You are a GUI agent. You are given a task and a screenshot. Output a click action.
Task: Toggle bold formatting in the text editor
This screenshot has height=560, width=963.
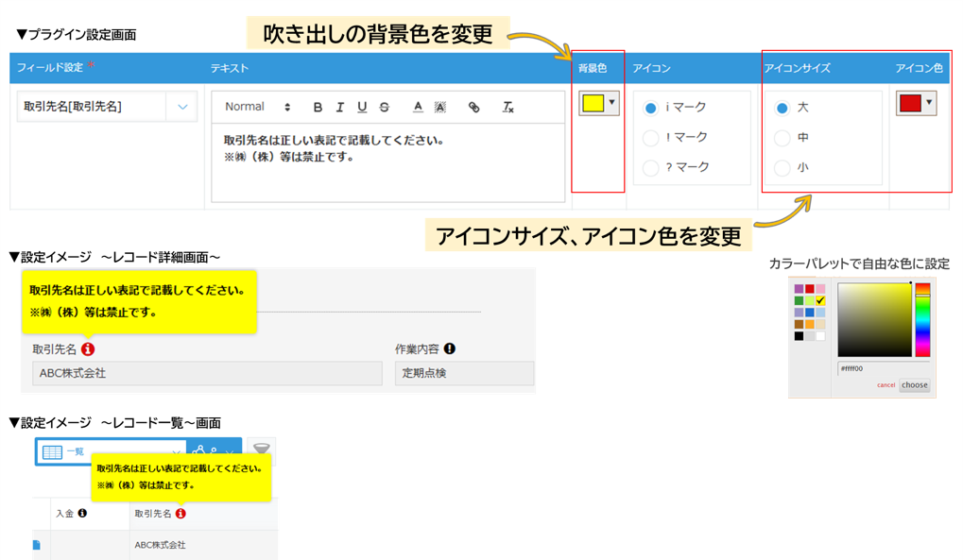[318, 106]
